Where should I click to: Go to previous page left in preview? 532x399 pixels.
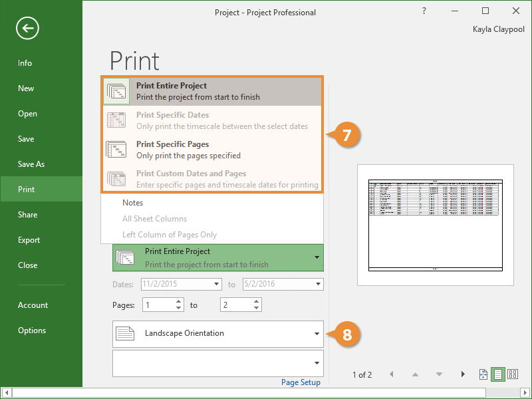point(391,375)
